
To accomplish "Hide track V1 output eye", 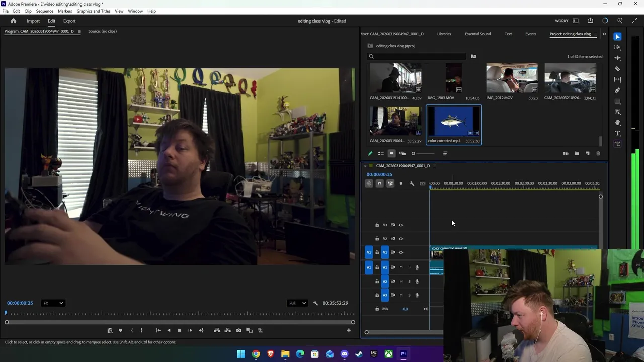I will [x=401, y=252].
